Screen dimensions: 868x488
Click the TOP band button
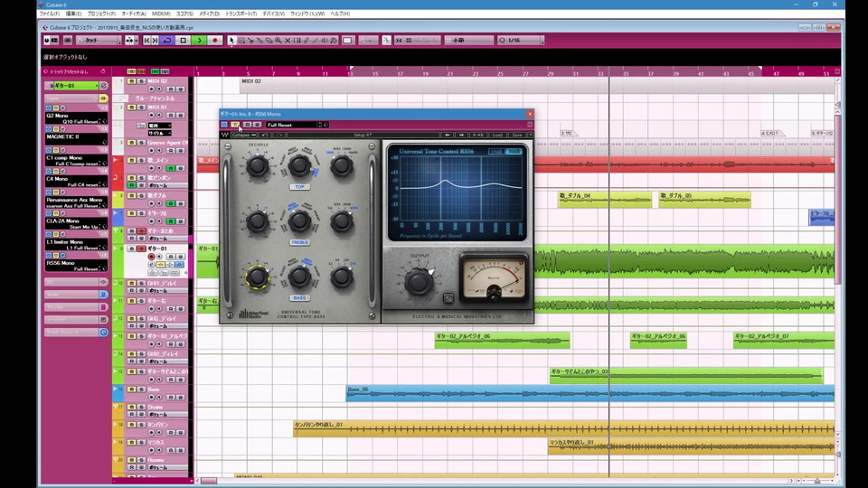[x=299, y=186]
